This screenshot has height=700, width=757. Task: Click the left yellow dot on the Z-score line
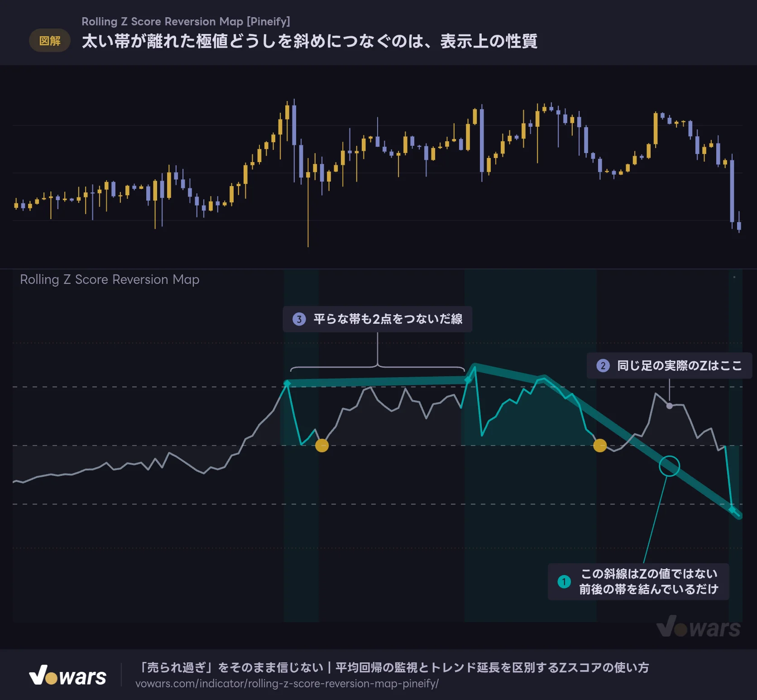tap(322, 446)
